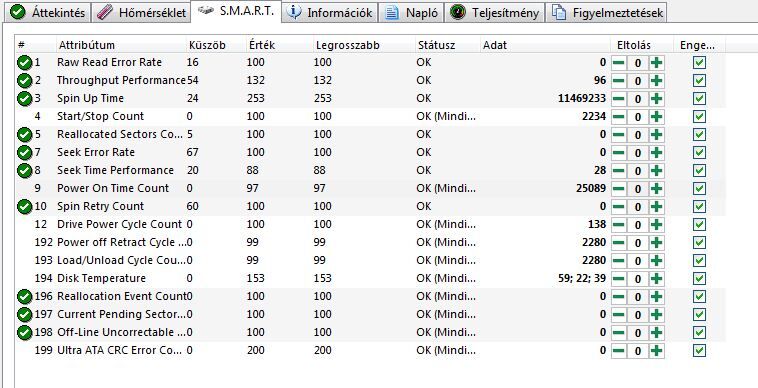Select the Start/Stop Count data 2234
Image resolution: width=758 pixels, height=388 pixels.
click(594, 116)
